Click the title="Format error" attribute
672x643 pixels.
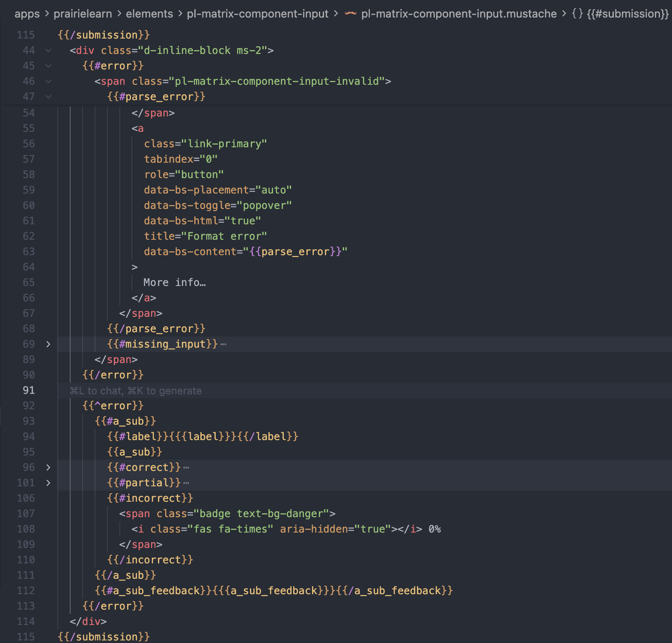coord(205,236)
